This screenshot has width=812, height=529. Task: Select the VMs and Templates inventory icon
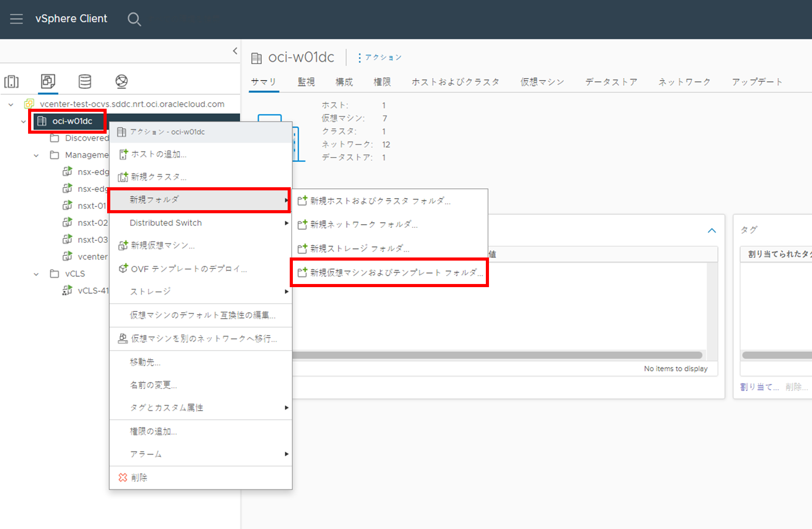tap(48, 81)
